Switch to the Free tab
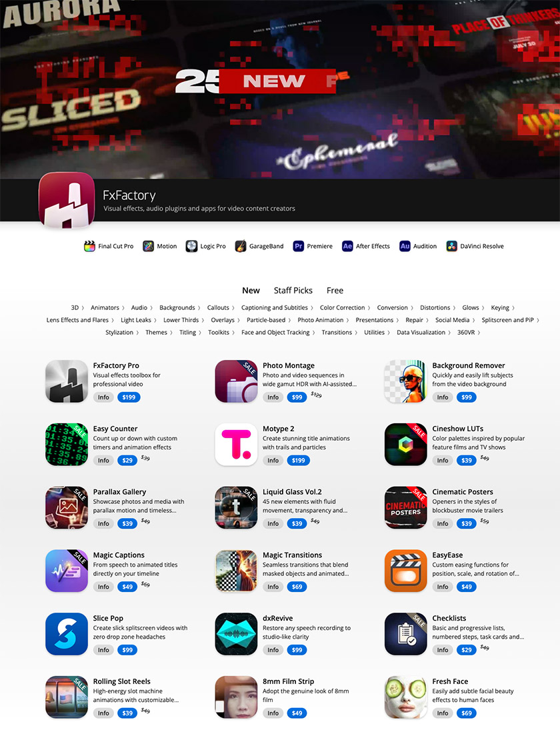The width and height of the screenshot is (560, 744). (335, 291)
